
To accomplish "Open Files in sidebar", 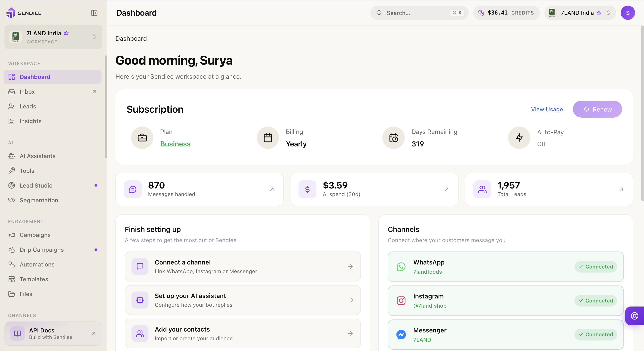I will coord(53,294).
